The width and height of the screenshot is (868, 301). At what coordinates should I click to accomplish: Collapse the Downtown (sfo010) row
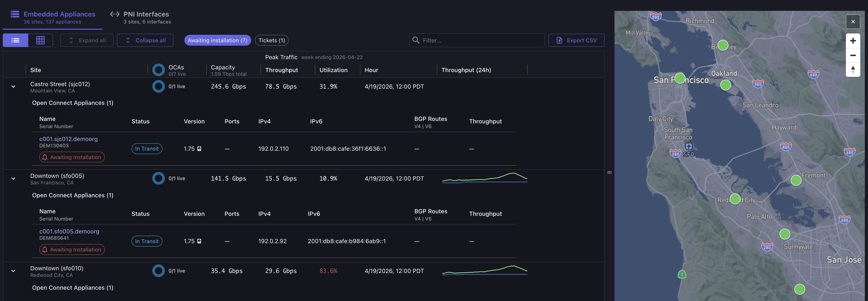tap(13, 271)
